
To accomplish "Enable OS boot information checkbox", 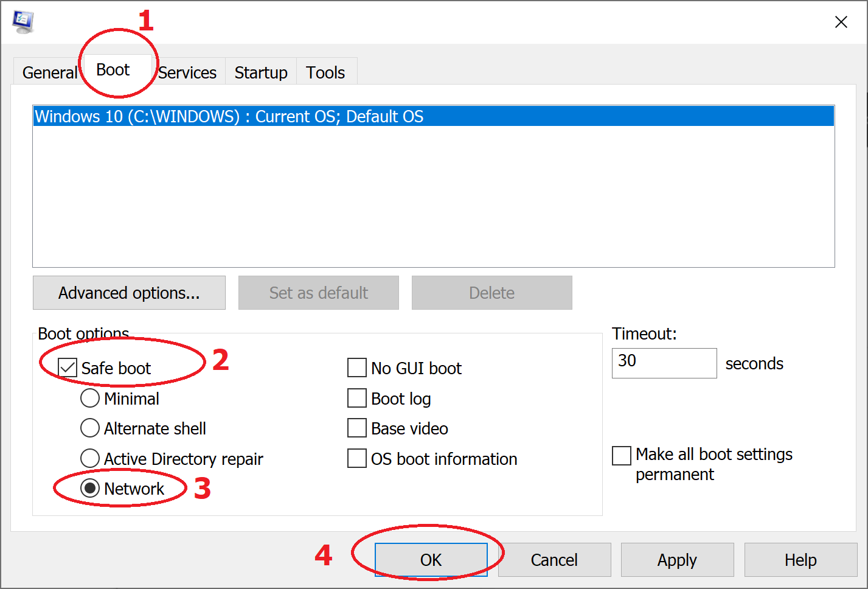I will [x=357, y=458].
